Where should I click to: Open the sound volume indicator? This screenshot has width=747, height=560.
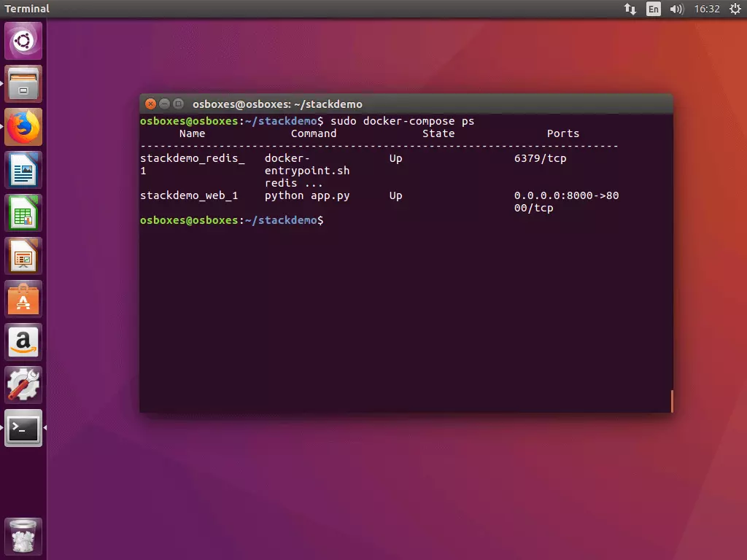[x=676, y=9]
